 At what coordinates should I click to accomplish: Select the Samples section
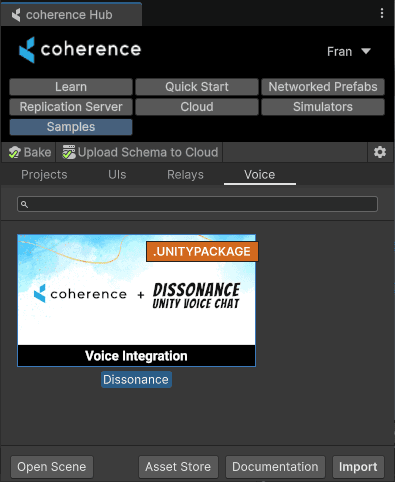[x=71, y=127]
